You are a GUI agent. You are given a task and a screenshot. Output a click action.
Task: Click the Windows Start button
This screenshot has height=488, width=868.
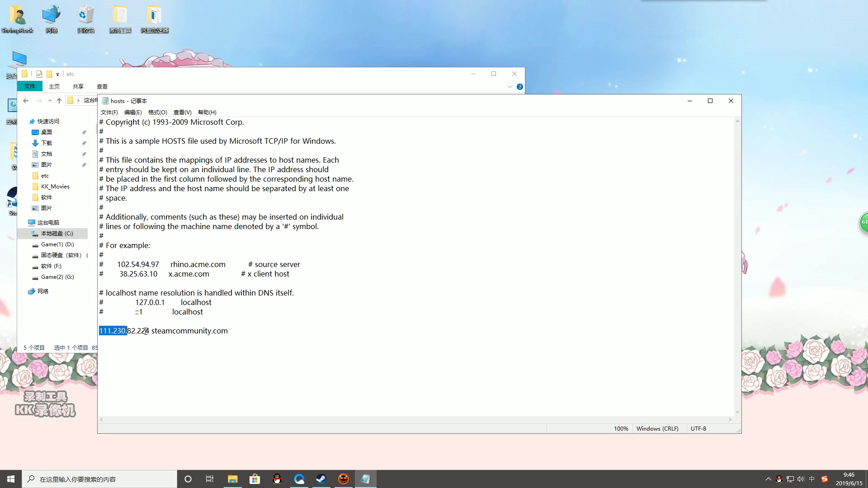pos(11,479)
